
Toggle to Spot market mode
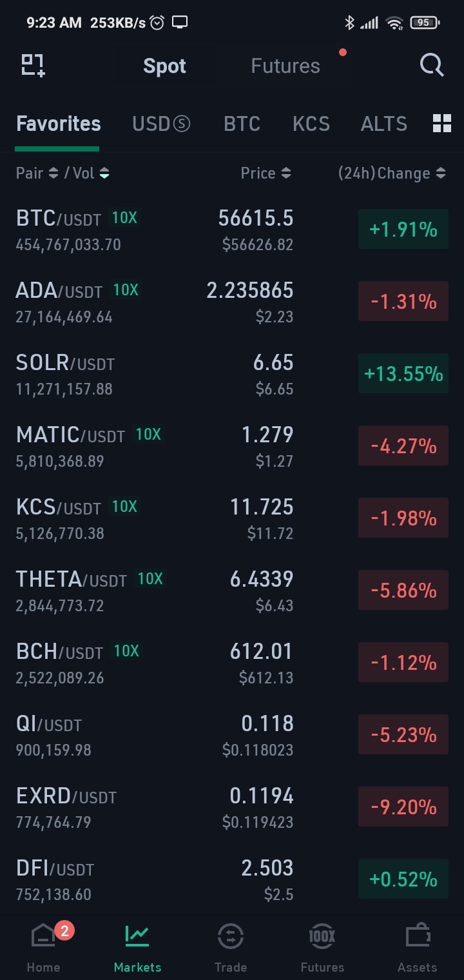pos(164,66)
